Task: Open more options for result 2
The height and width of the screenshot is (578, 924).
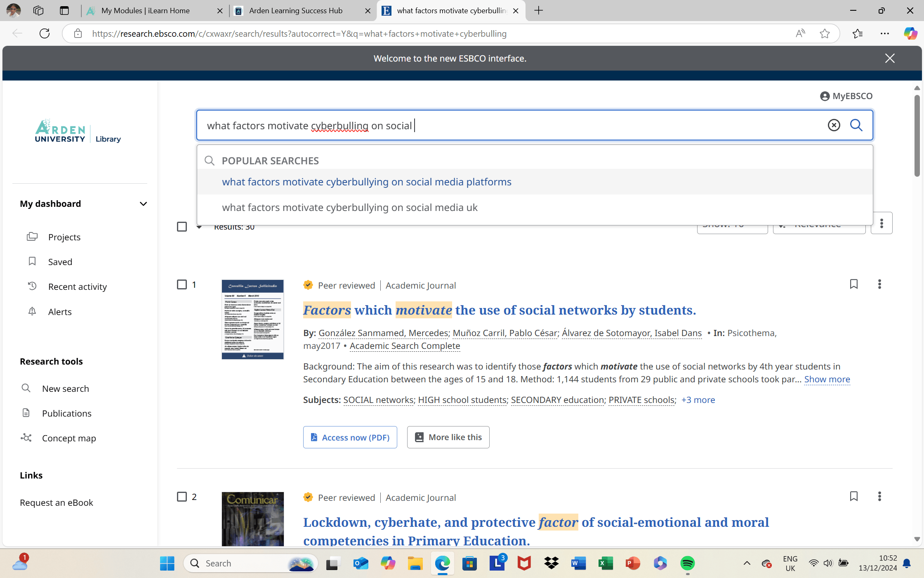Action: coord(879,496)
